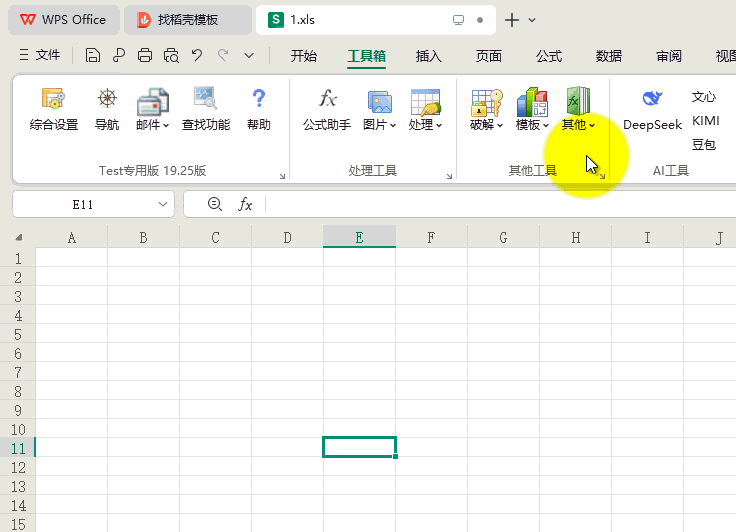This screenshot has height=532, width=736.
Task: Open the 文件 menu
Action: click(40, 56)
